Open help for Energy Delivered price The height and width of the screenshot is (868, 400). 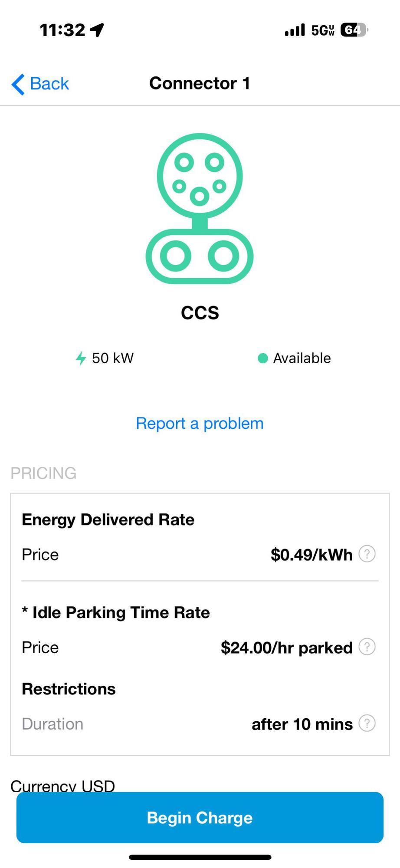(x=367, y=554)
